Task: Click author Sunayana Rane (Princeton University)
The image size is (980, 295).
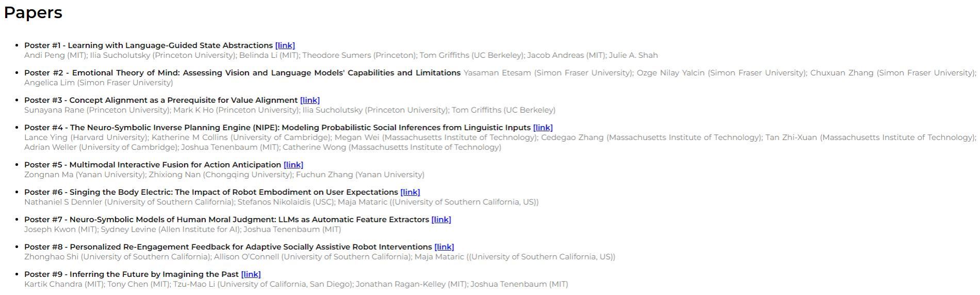Action: pos(96,110)
